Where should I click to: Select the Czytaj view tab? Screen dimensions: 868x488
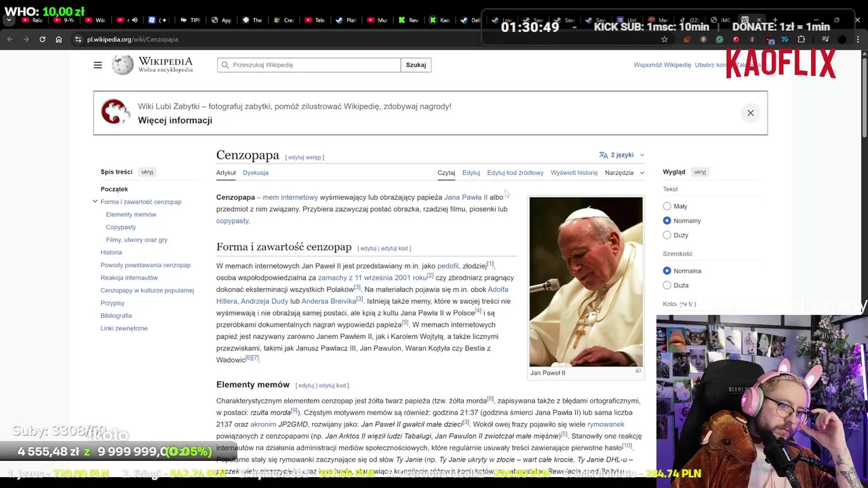(x=446, y=173)
